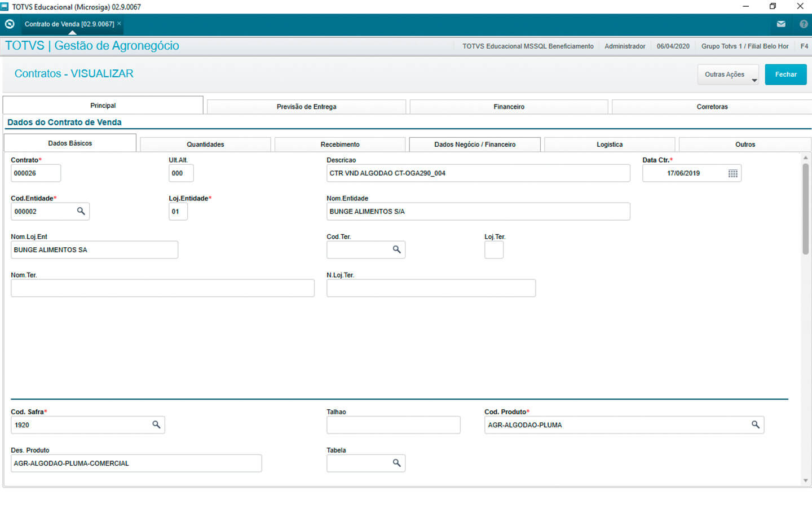
Task: Click into the Descricao input field
Action: point(478,173)
